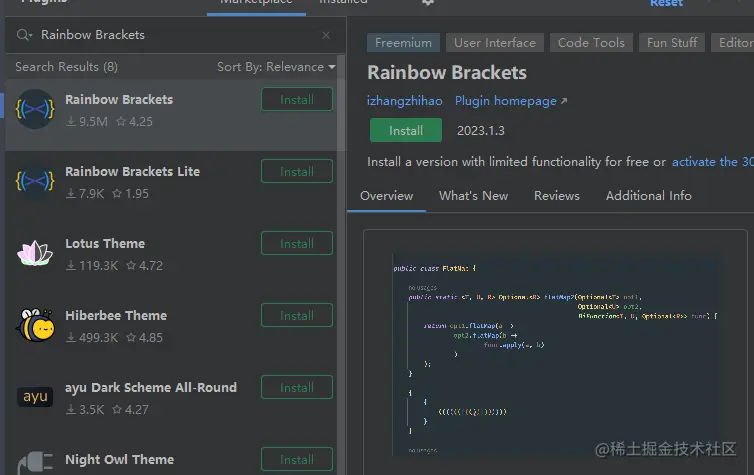Install Lotus Theme

pos(297,244)
